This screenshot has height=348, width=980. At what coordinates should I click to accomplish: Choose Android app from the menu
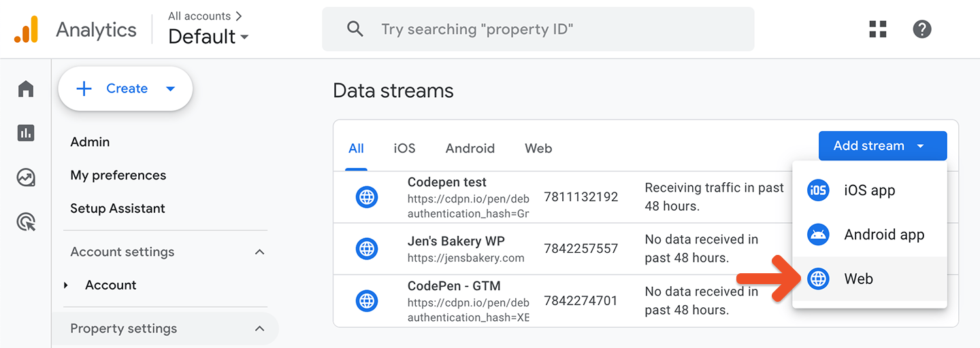tap(883, 235)
